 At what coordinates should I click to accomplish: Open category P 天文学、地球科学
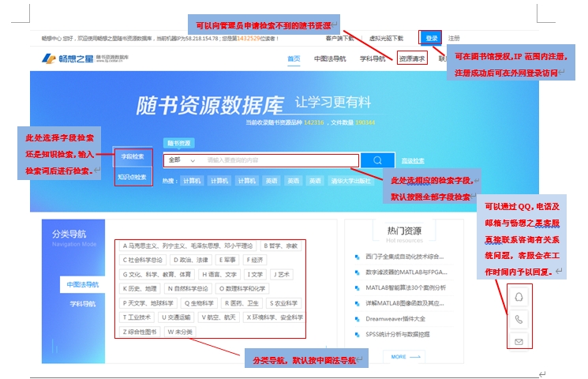click(x=148, y=303)
